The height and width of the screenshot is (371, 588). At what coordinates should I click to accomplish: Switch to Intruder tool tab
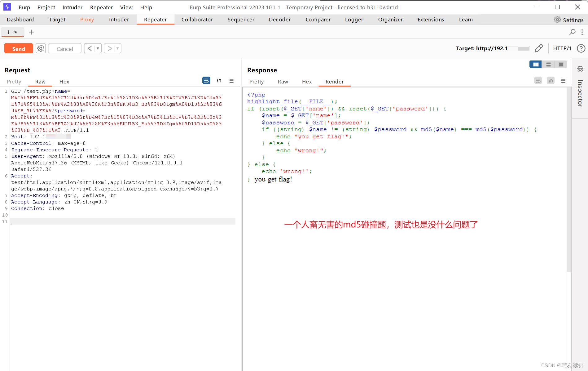click(119, 20)
